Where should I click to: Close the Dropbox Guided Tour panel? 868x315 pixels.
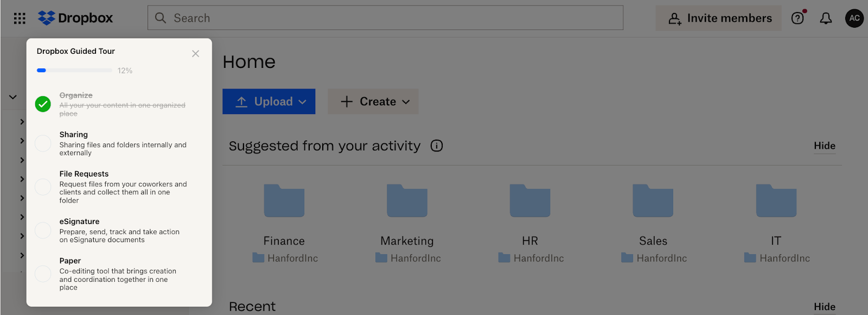195,53
